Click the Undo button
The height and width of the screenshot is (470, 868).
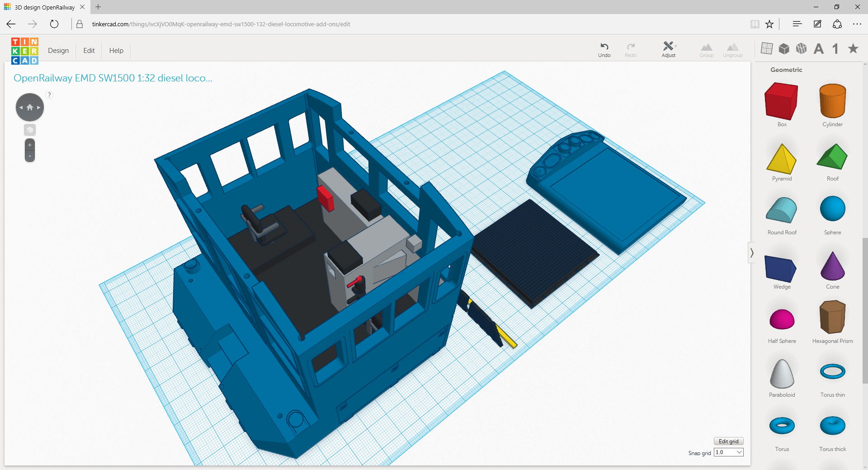coord(604,50)
